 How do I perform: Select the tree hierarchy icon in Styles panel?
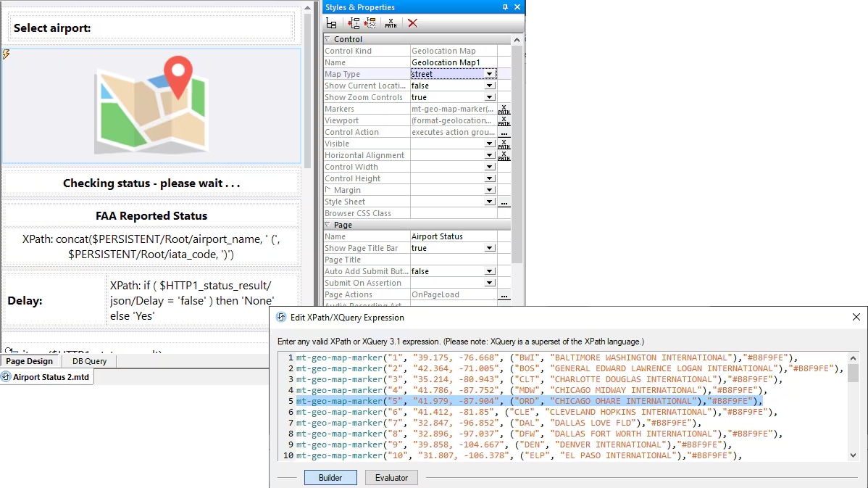330,22
